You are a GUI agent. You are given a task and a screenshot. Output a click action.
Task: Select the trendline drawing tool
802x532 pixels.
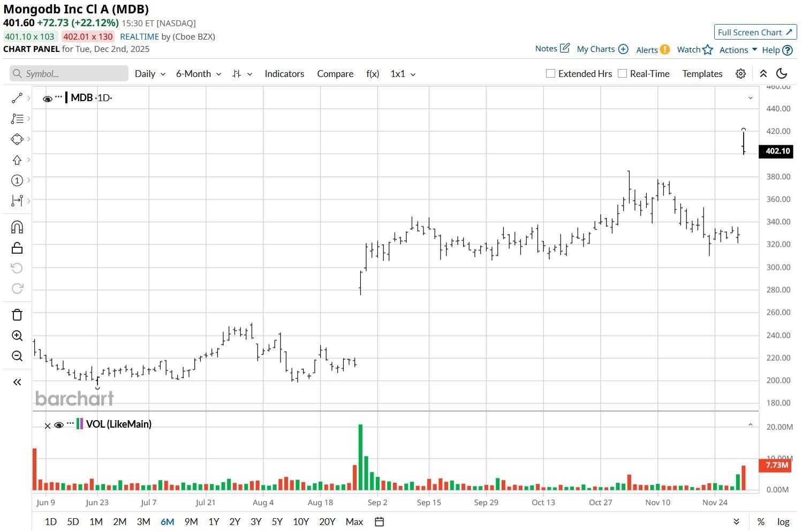17,97
